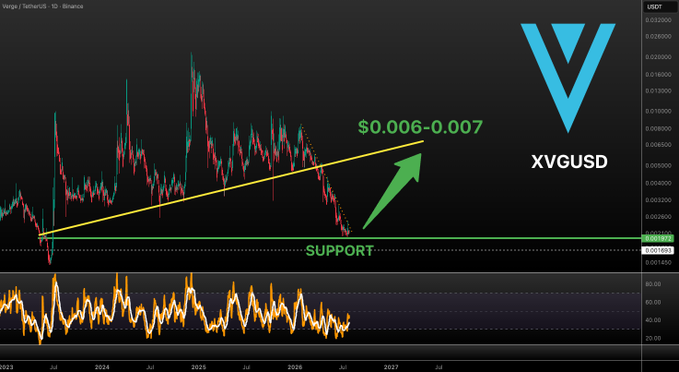The height and width of the screenshot is (372, 679).
Task: Select the SUPPORT text annotation
Action: (x=340, y=251)
